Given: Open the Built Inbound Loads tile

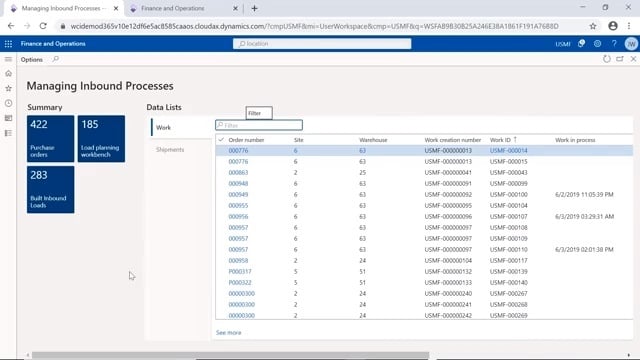Looking at the screenshot, I should (x=51, y=189).
